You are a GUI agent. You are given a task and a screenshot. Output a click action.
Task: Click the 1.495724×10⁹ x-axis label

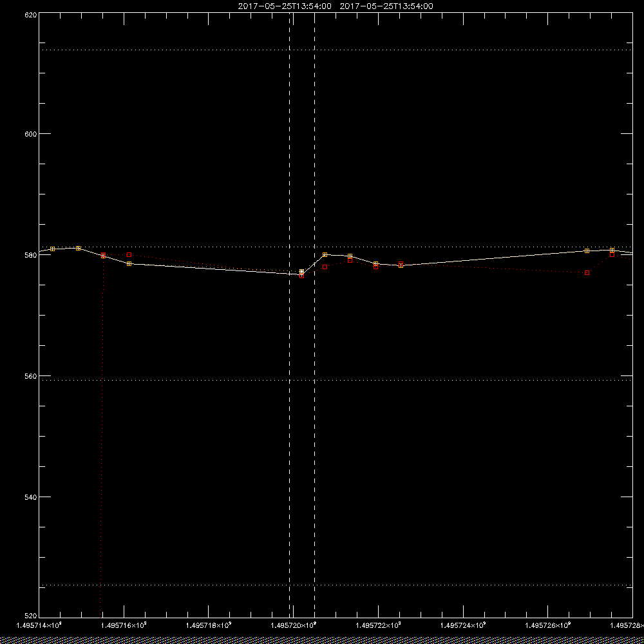click(463, 625)
